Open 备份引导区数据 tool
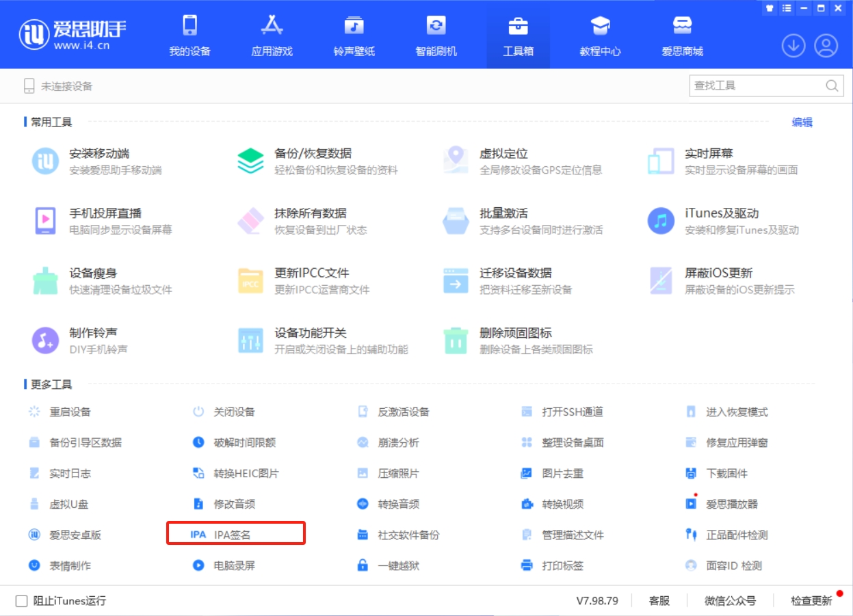 point(75,443)
